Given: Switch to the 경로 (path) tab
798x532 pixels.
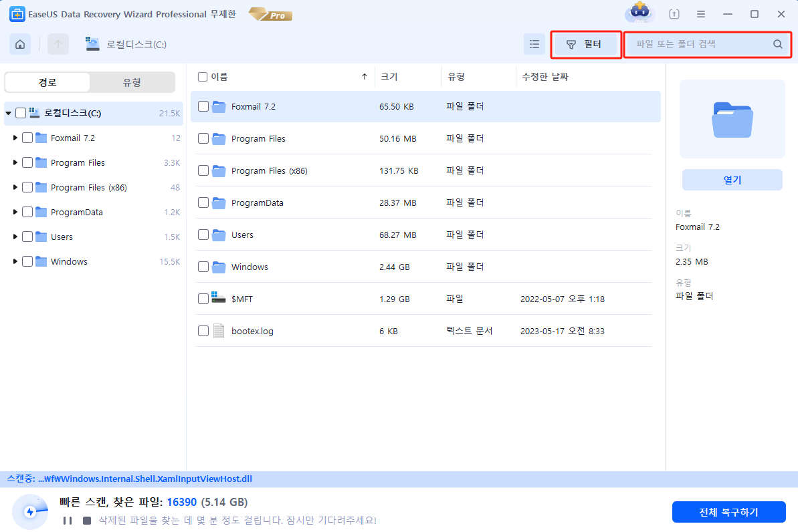Looking at the screenshot, I should [47, 82].
